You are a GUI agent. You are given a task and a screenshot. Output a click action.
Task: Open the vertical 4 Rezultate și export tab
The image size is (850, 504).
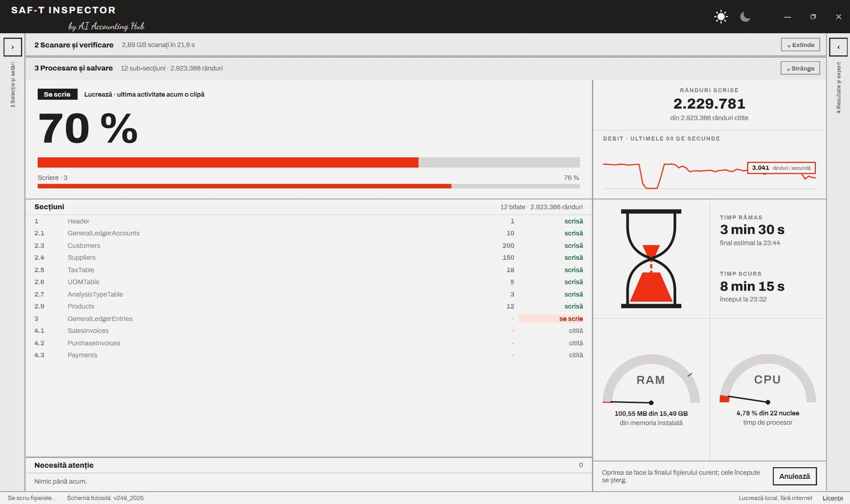tap(838, 88)
